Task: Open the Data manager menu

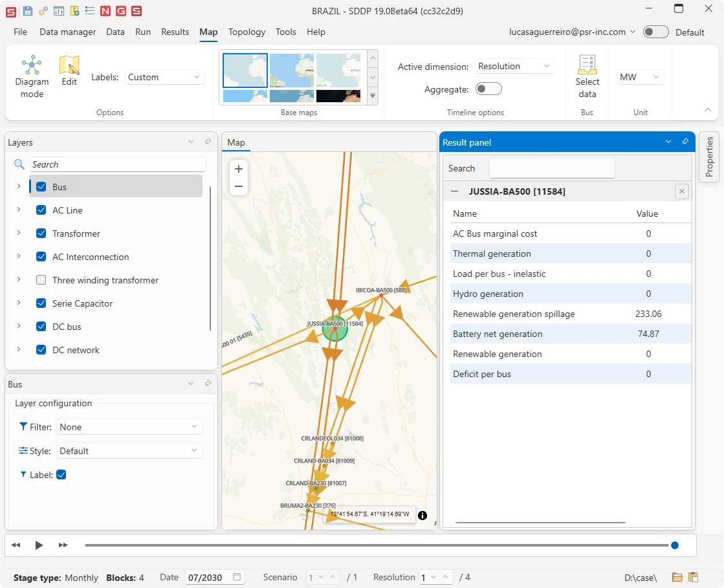Action: [68, 32]
